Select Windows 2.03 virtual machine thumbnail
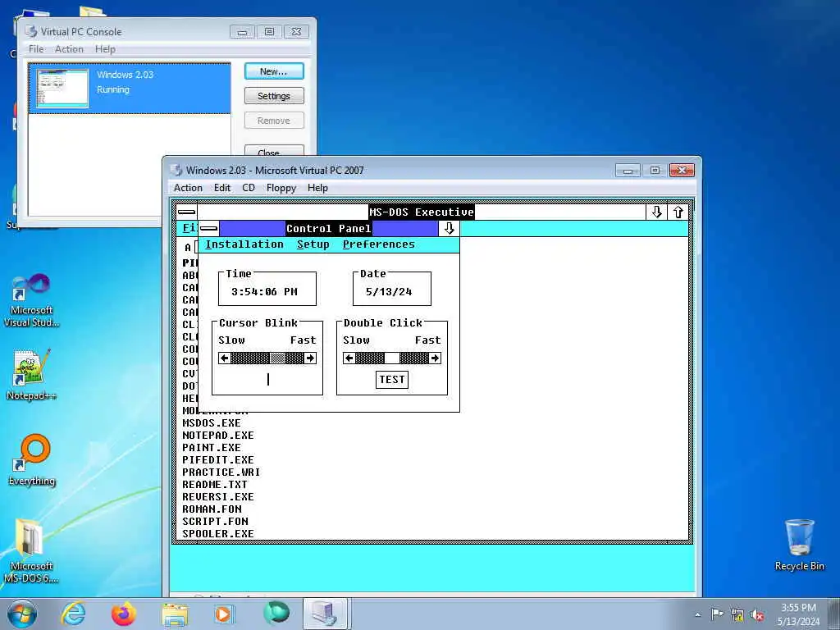The height and width of the screenshot is (630, 840). point(62,89)
